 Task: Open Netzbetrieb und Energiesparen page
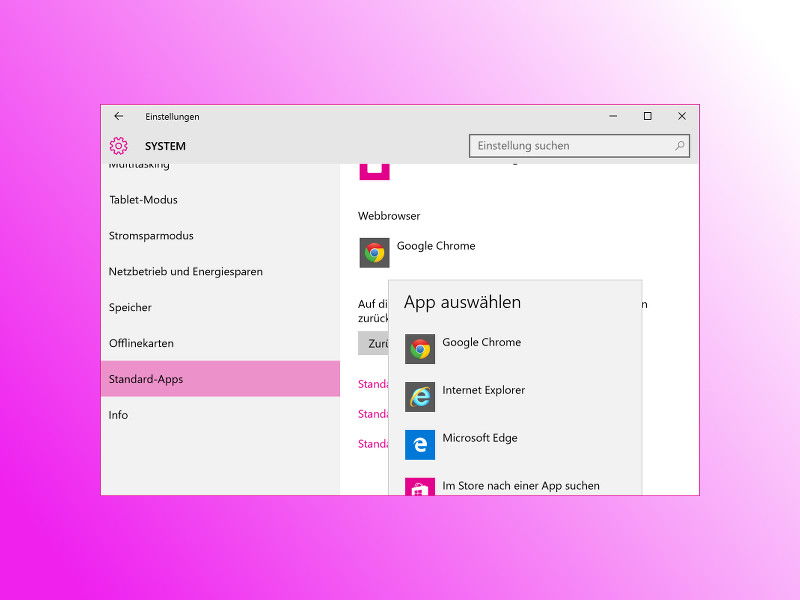220,271
